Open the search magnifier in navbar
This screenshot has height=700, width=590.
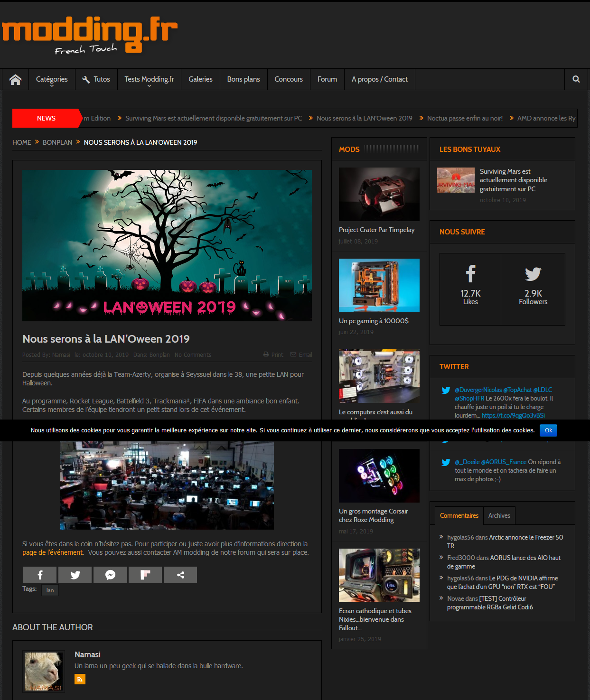[x=576, y=79]
